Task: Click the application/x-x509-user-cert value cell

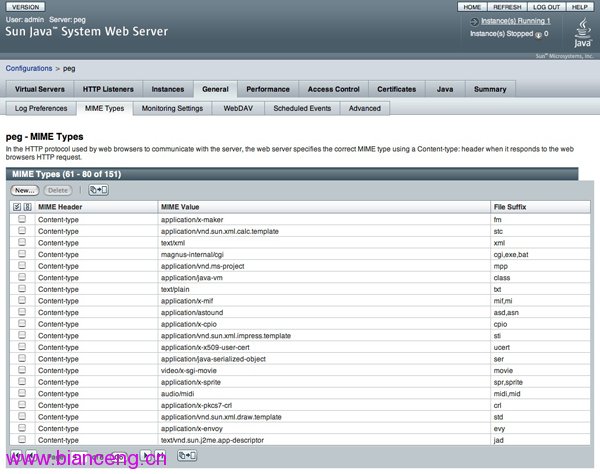Action: pos(324,347)
